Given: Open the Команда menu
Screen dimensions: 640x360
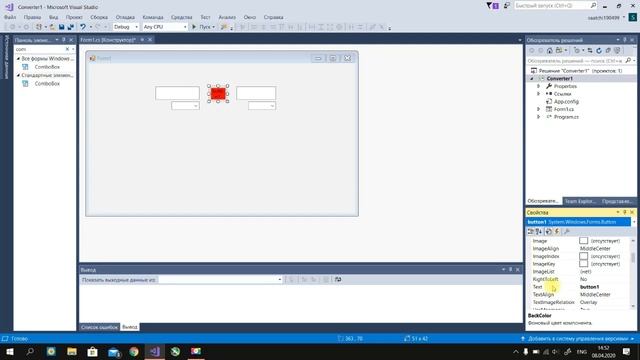Looking at the screenshot, I should [x=153, y=17].
